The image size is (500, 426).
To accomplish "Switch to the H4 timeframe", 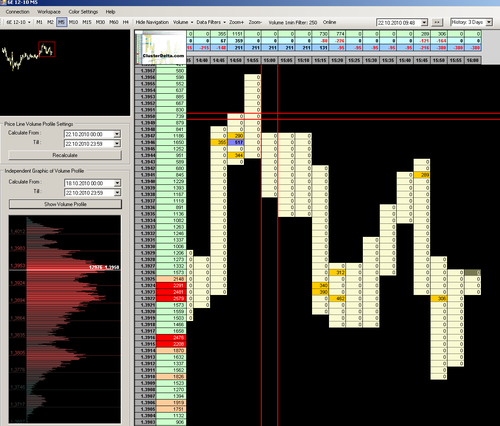I will pos(126,22).
